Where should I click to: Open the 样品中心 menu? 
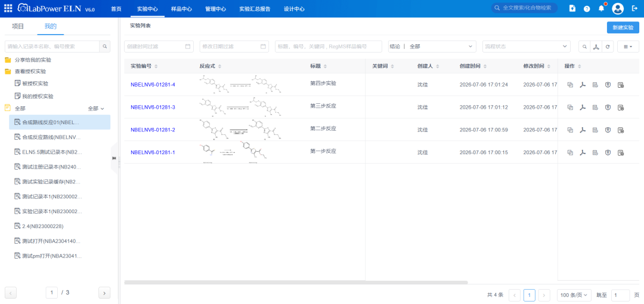click(181, 8)
